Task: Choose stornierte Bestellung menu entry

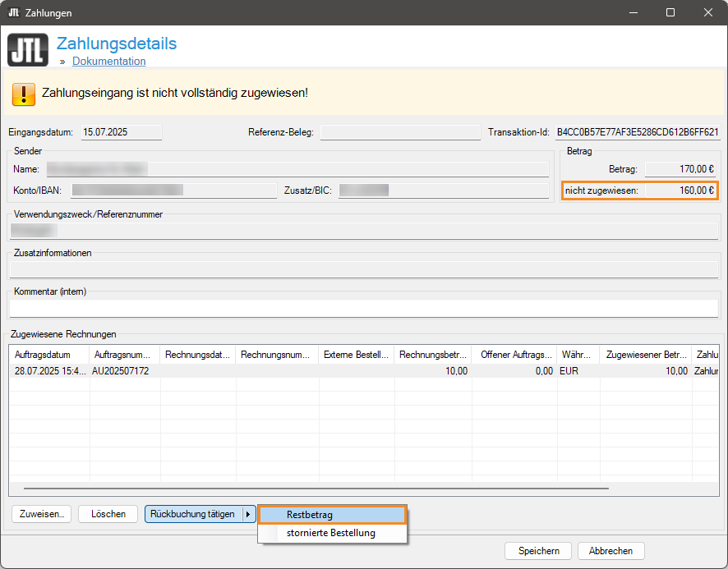Action: click(x=330, y=533)
